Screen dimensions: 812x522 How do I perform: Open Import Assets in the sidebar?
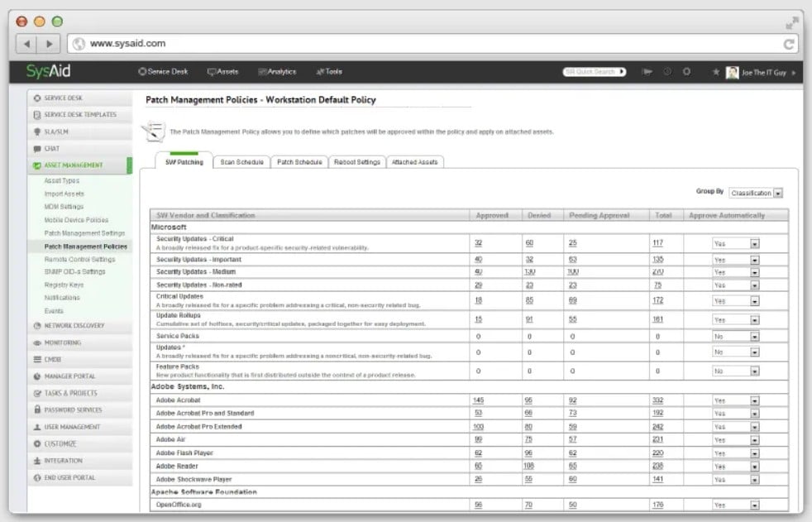(64, 194)
